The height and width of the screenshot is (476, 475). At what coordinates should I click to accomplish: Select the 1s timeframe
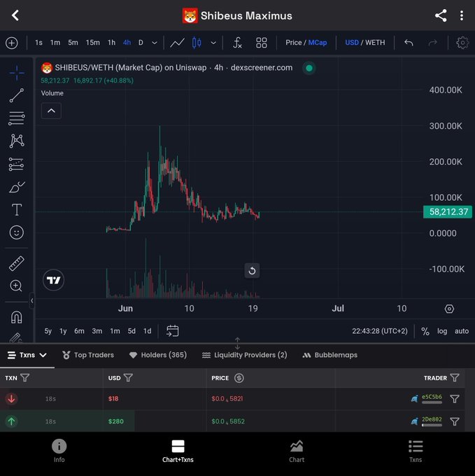click(38, 43)
